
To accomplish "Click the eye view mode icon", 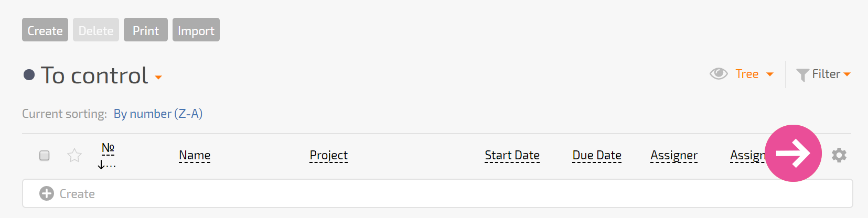I will [719, 74].
